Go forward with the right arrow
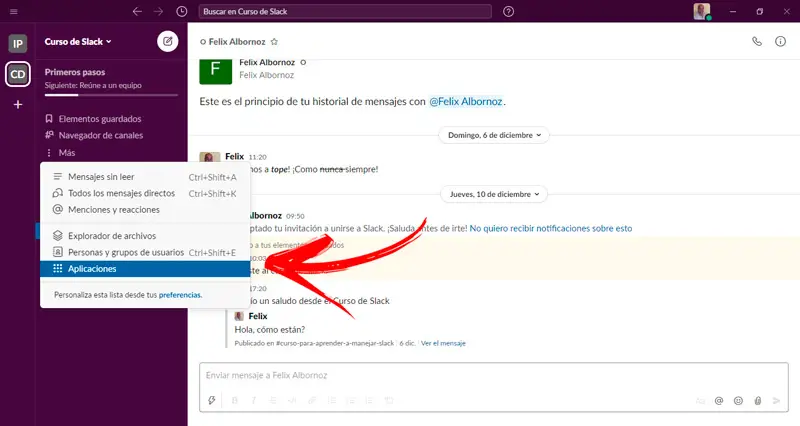800x426 pixels. point(159,11)
